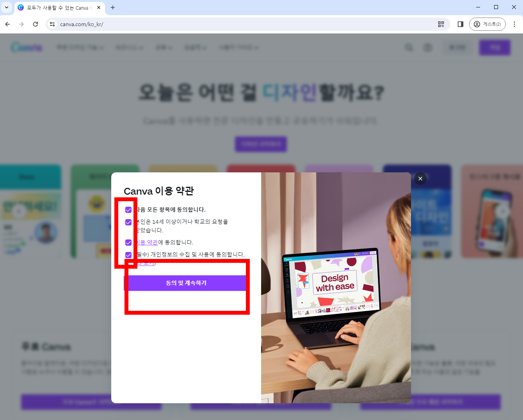
Task: Click the blurred magnifier search icon in header
Action: click(409, 48)
